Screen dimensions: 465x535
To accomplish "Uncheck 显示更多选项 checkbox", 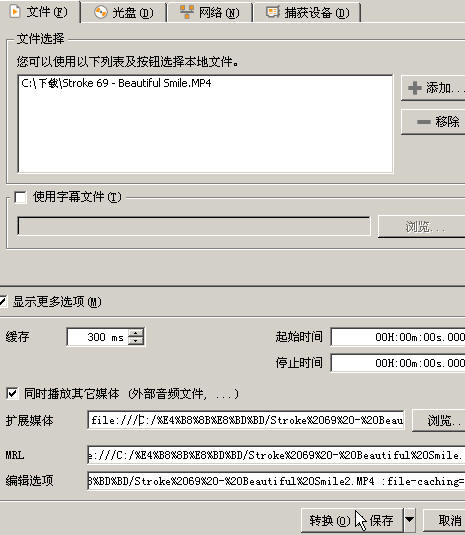I will 3,301.
